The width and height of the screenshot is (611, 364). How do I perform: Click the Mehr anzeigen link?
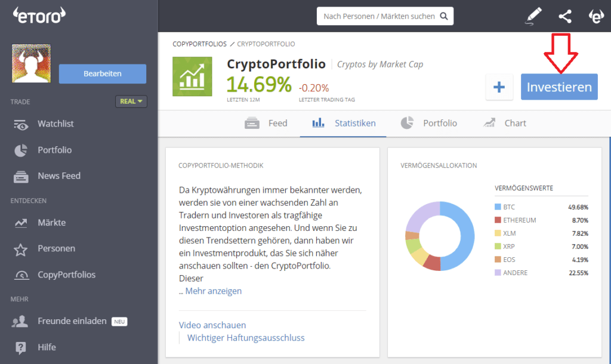pos(213,291)
